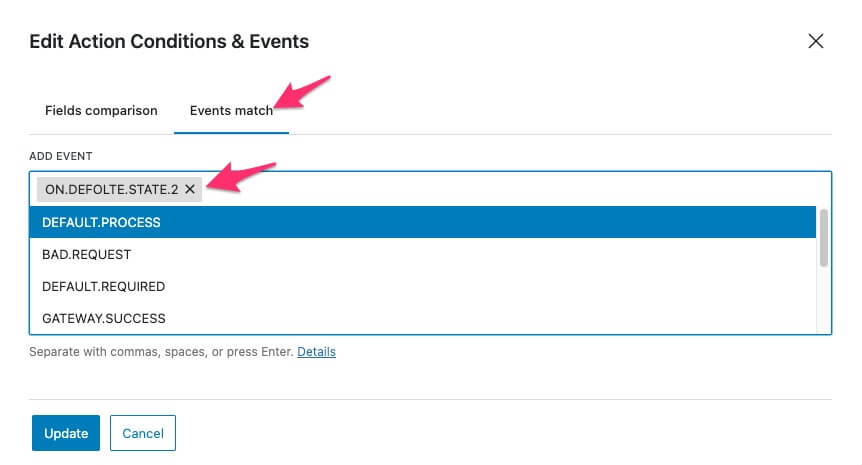This screenshot has width=862, height=465.
Task: Pick the BAD.REQUEST event option
Action: pyautogui.click(x=86, y=254)
